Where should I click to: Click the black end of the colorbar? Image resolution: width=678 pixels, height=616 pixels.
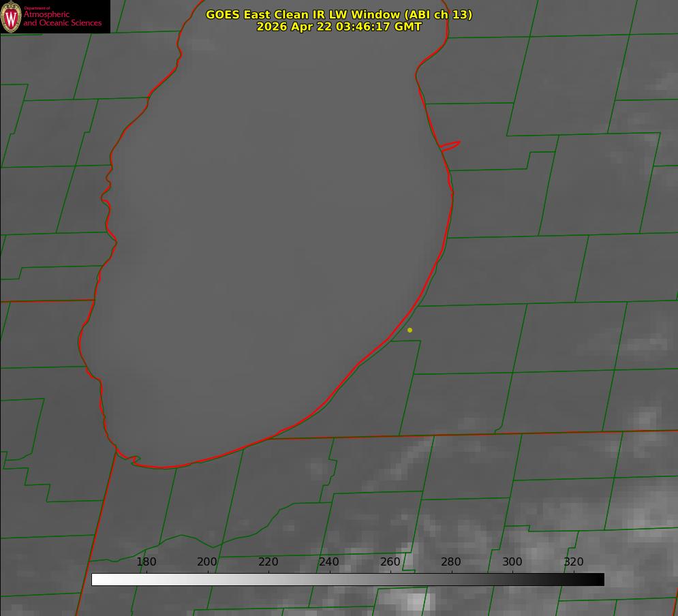(x=598, y=580)
